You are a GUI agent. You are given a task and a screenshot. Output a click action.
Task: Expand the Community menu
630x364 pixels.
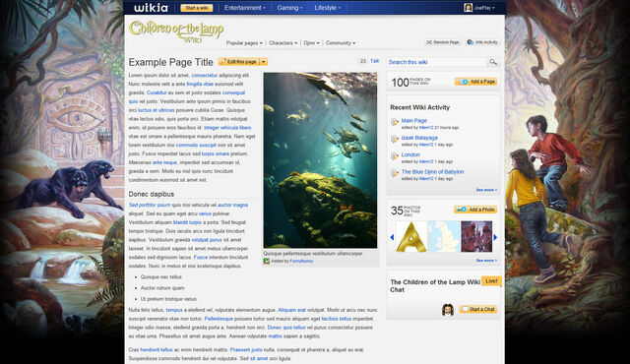(341, 43)
